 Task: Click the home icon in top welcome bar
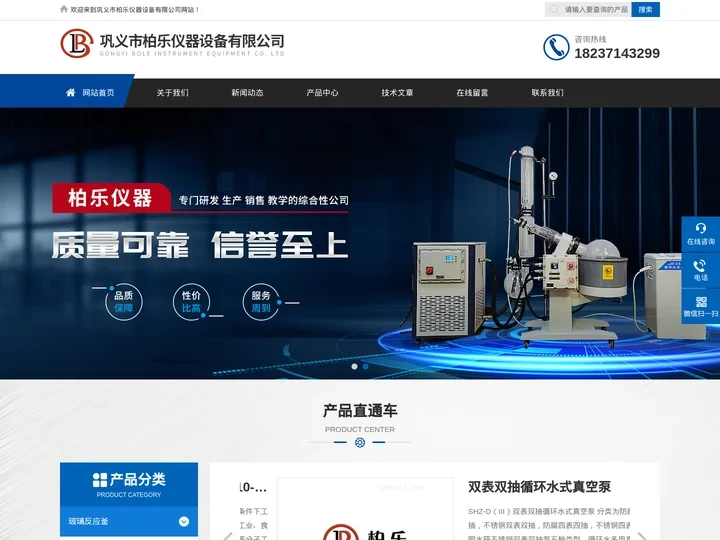tap(64, 9)
